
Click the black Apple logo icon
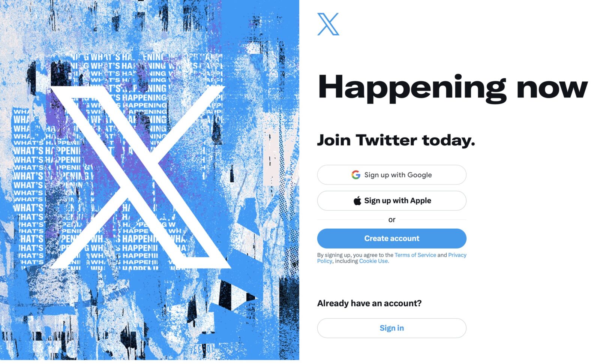pos(357,201)
